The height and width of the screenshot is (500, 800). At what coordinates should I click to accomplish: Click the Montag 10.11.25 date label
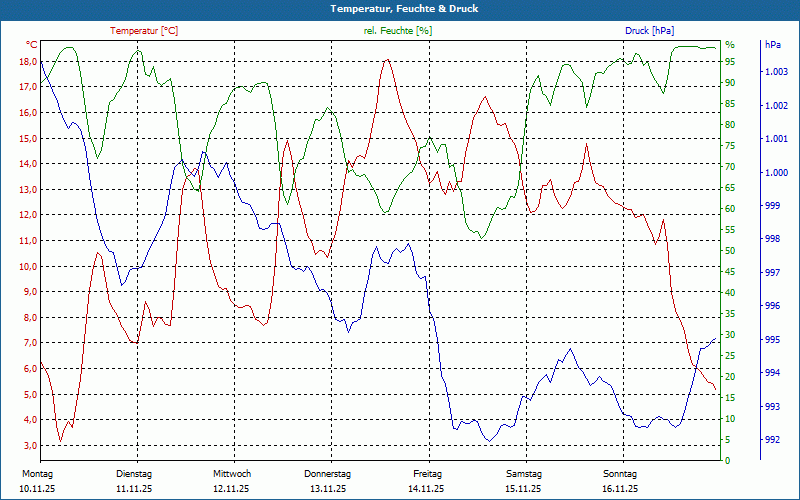(x=36, y=481)
